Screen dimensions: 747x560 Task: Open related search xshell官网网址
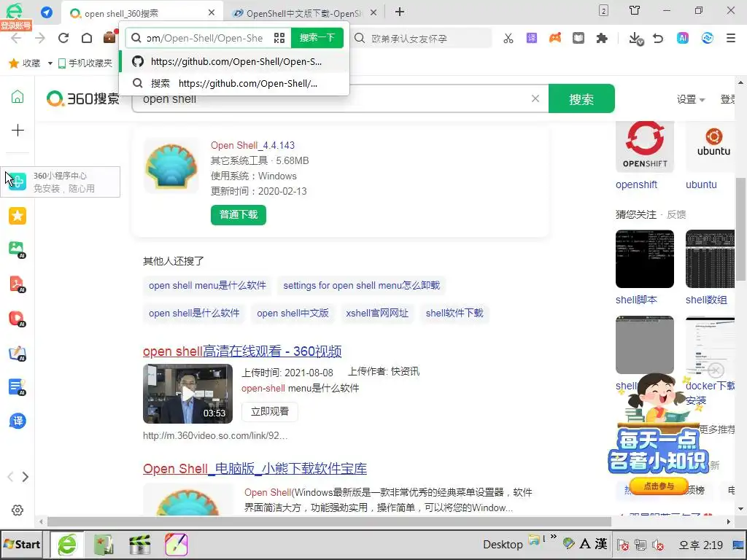[x=377, y=314]
